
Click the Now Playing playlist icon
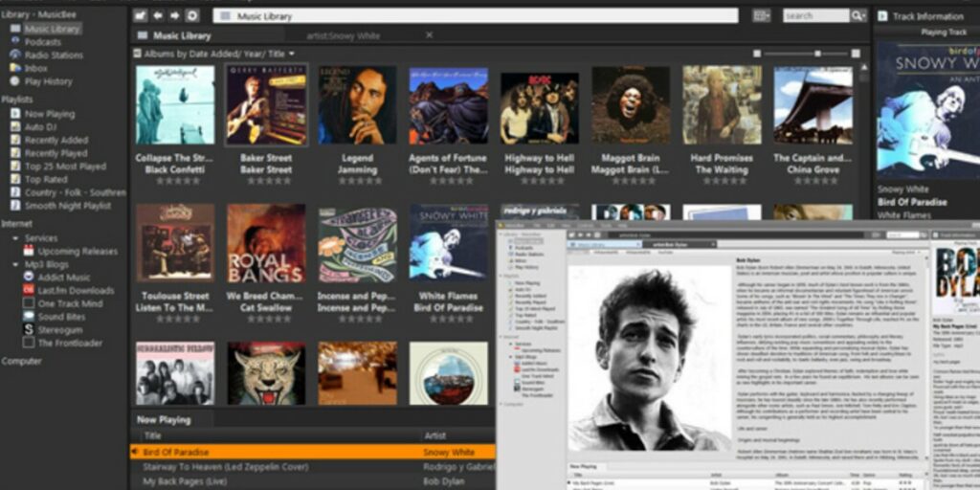(x=15, y=114)
